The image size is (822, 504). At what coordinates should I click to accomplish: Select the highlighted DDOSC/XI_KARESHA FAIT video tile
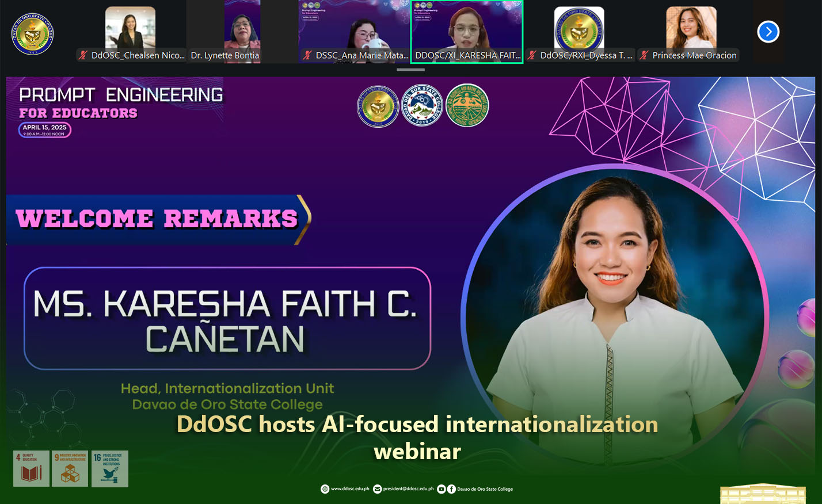[467, 29]
